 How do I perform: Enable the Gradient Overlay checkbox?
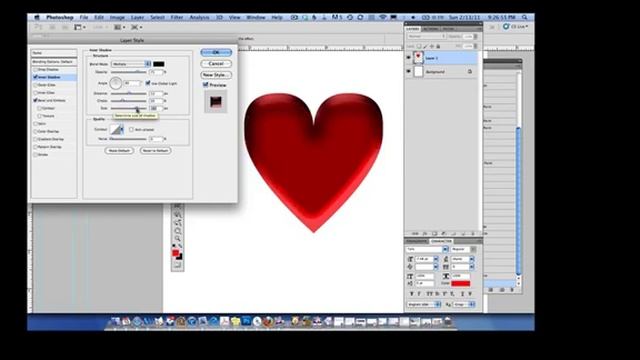[x=36, y=139]
